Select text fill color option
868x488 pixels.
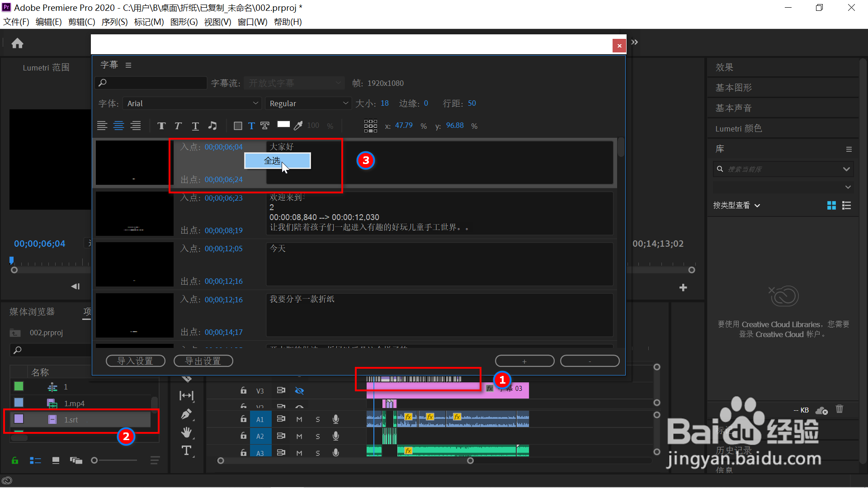(251, 126)
